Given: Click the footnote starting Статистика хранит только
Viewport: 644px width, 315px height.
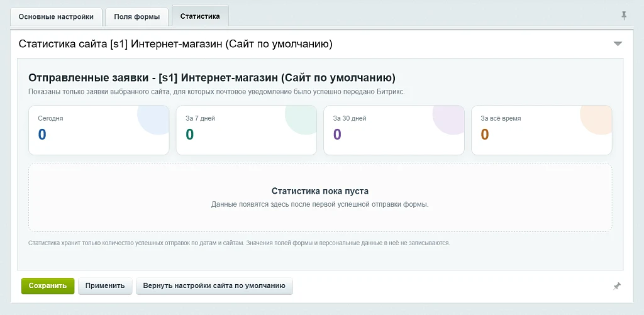Looking at the screenshot, I should coord(239,243).
